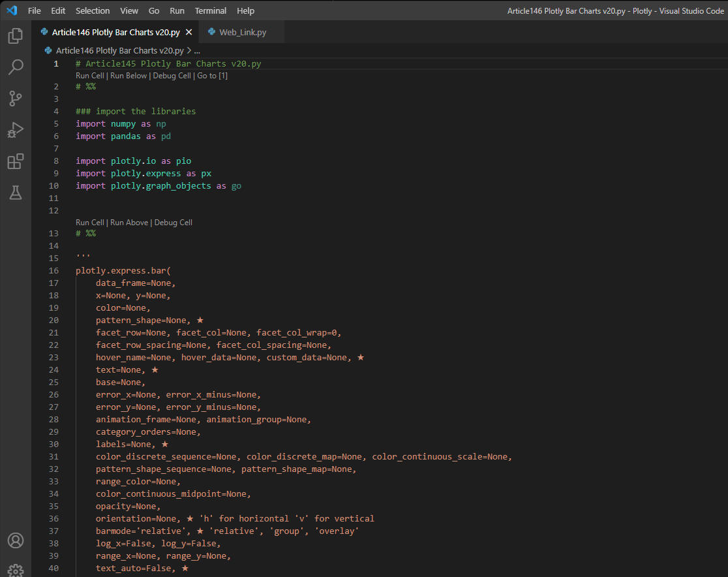728x577 pixels.
Task: Open the Testing flask view
Action: point(15,193)
